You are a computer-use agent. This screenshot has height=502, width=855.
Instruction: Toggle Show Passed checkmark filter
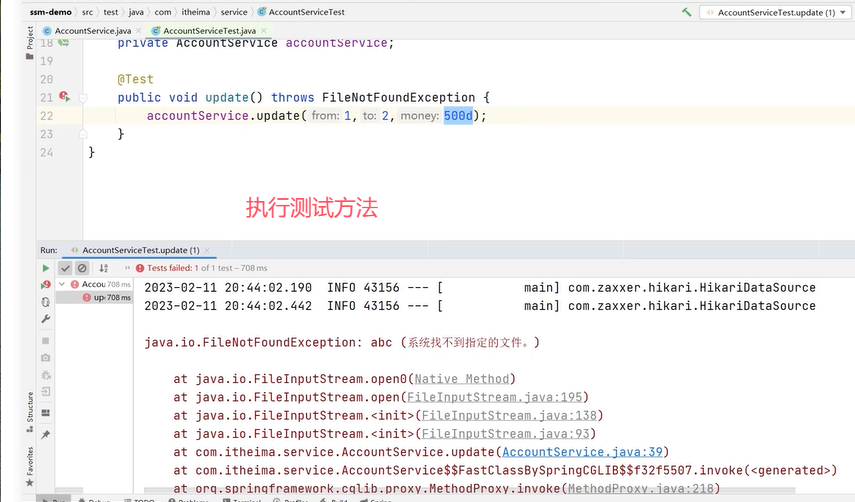[65, 268]
